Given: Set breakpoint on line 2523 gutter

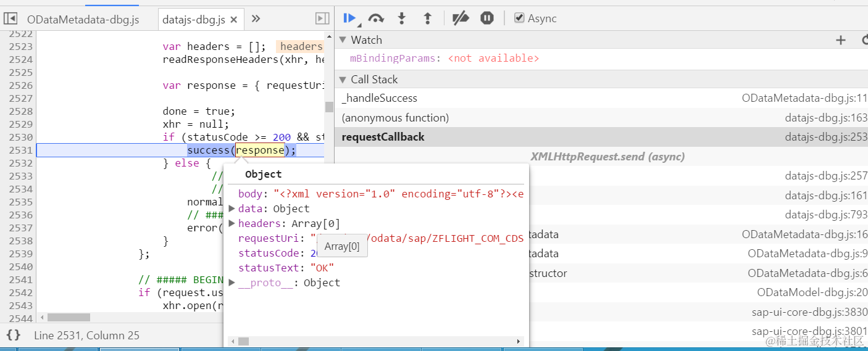Looking at the screenshot, I should (21, 46).
